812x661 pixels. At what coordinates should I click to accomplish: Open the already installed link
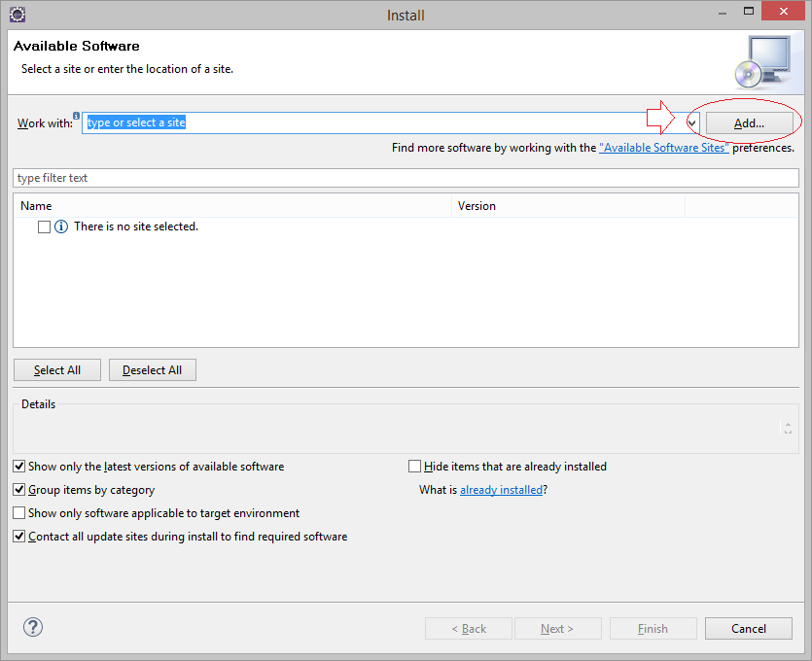click(x=501, y=490)
